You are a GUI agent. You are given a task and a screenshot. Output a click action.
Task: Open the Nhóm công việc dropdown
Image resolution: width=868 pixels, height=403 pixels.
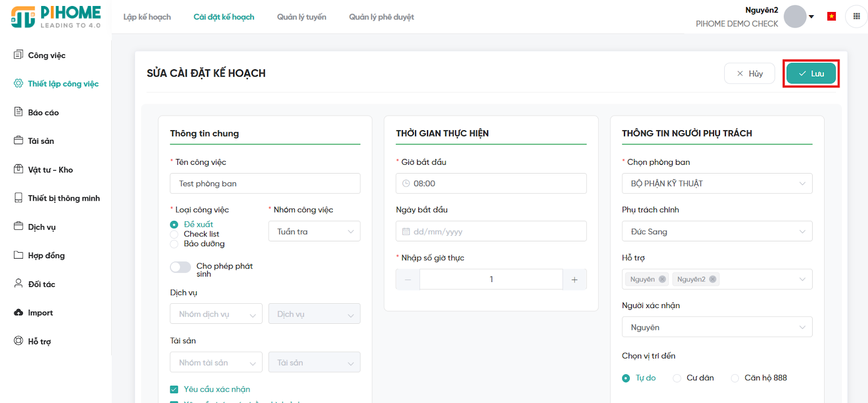click(x=314, y=232)
